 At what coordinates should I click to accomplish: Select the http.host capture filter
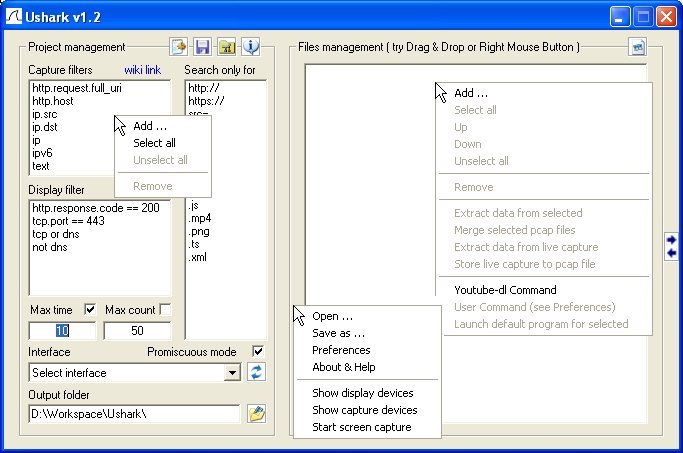pos(54,101)
